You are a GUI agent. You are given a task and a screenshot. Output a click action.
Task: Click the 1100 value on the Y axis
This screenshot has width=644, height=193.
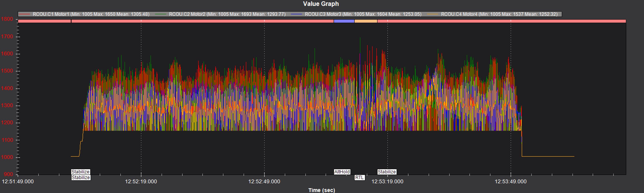tap(7, 140)
